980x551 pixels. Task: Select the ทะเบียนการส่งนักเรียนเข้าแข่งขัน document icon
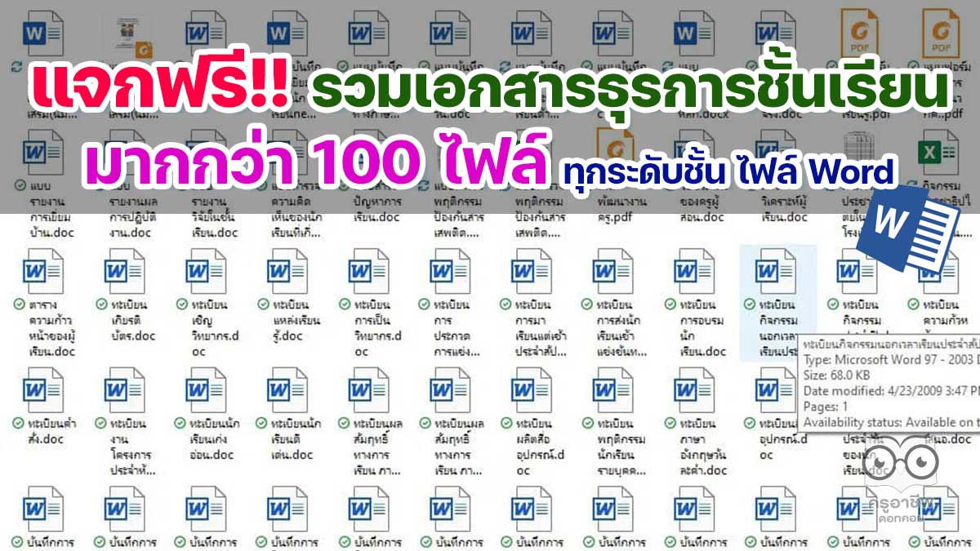click(613, 270)
